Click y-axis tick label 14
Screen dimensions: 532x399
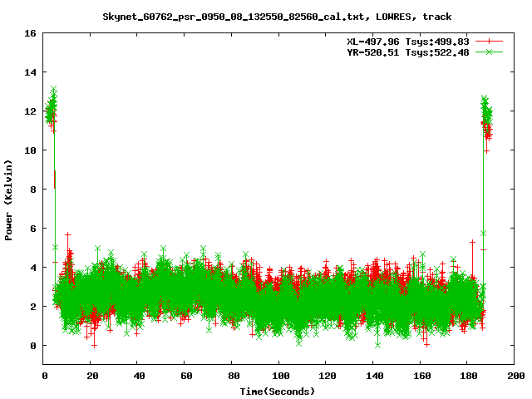tap(30, 72)
